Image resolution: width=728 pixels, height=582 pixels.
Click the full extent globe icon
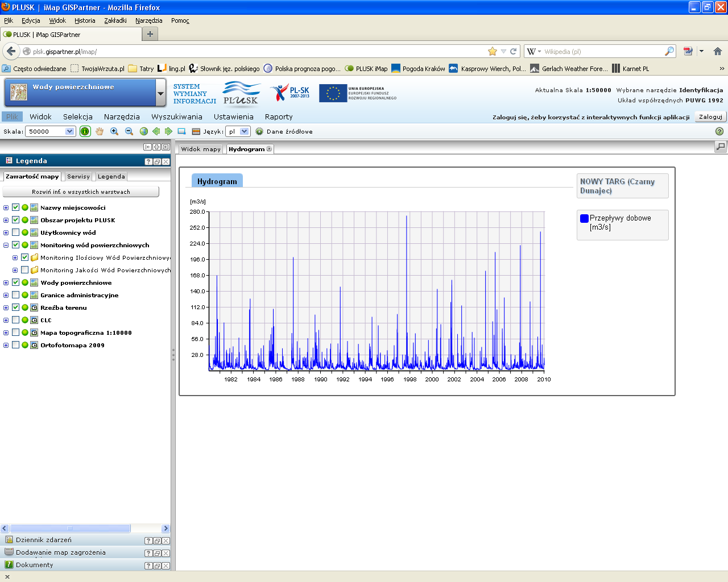tap(143, 131)
